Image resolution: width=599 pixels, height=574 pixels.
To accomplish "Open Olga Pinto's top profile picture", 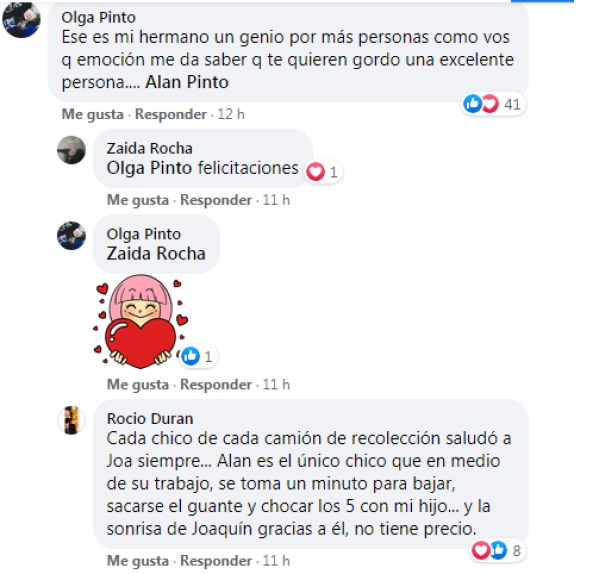I will pyautogui.click(x=21, y=19).
